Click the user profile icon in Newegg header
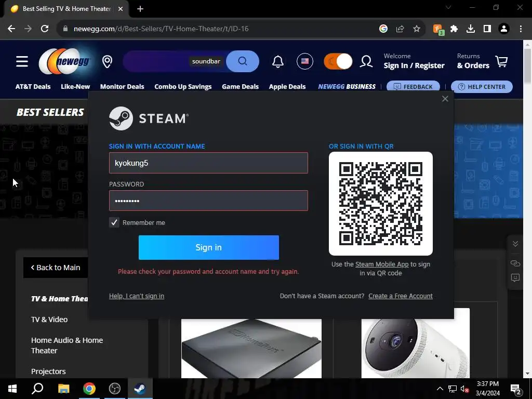 366,61
